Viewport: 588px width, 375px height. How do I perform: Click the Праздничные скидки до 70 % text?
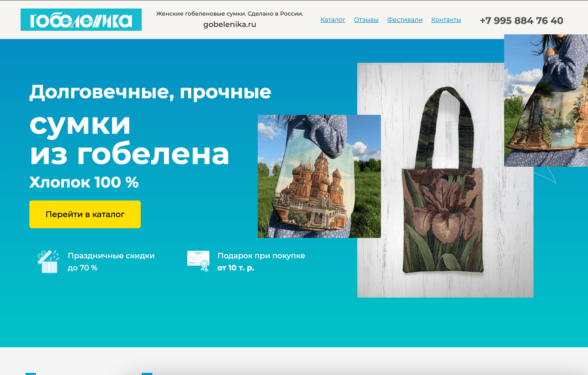(x=111, y=262)
